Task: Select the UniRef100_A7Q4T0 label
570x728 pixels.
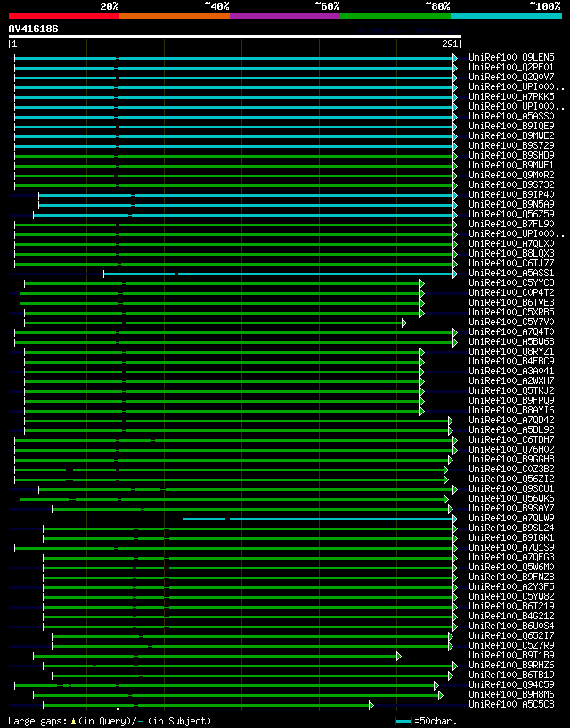Action: [511, 332]
